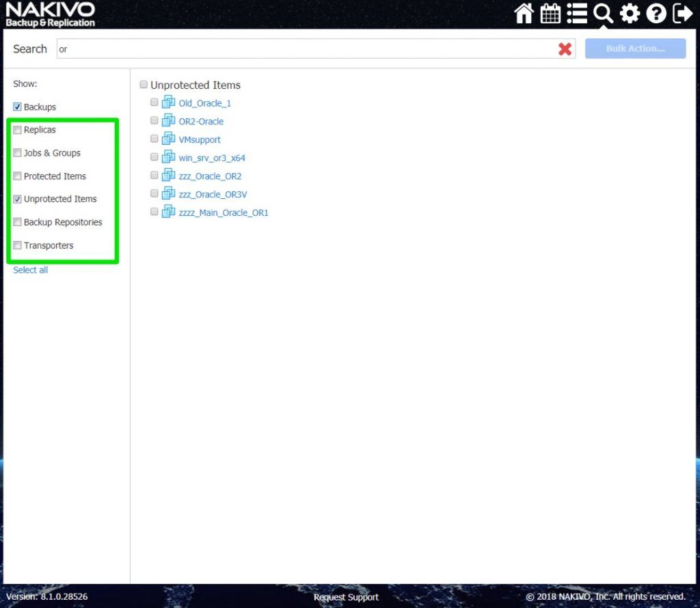Viewport: 700px width, 608px height.
Task: Open the Old_Oracle_1 link
Action: pyautogui.click(x=205, y=103)
